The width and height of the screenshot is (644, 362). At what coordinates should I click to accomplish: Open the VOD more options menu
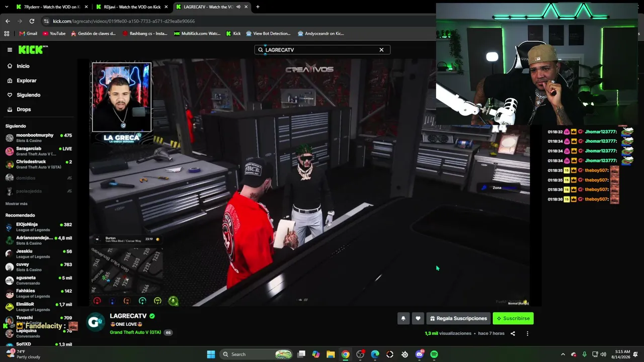point(528,333)
